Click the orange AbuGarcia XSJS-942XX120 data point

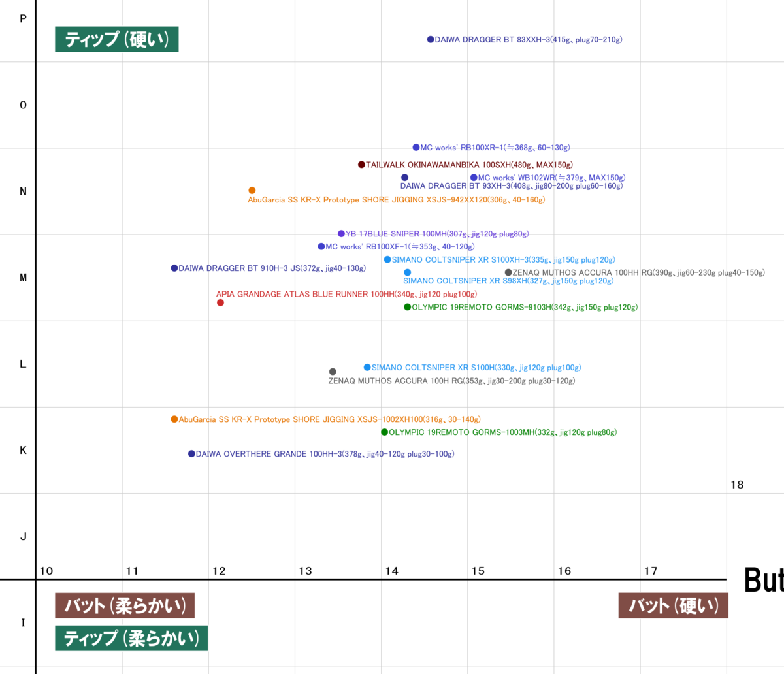point(252,191)
